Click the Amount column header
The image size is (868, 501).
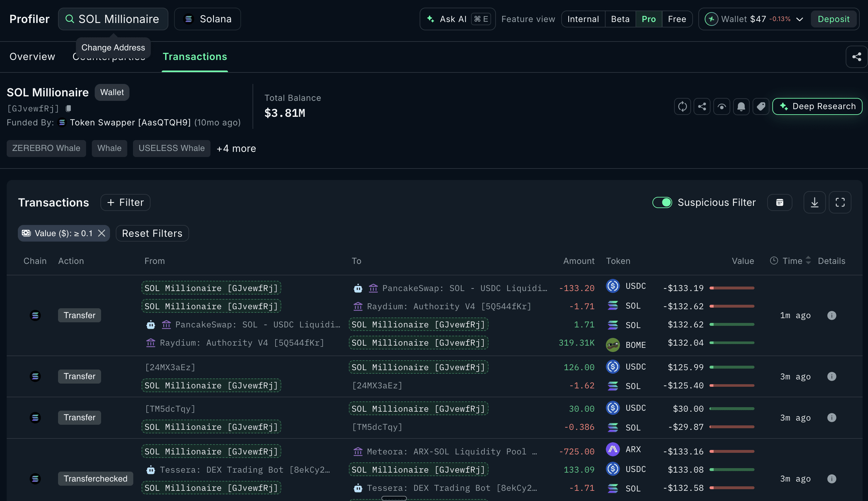tap(578, 261)
